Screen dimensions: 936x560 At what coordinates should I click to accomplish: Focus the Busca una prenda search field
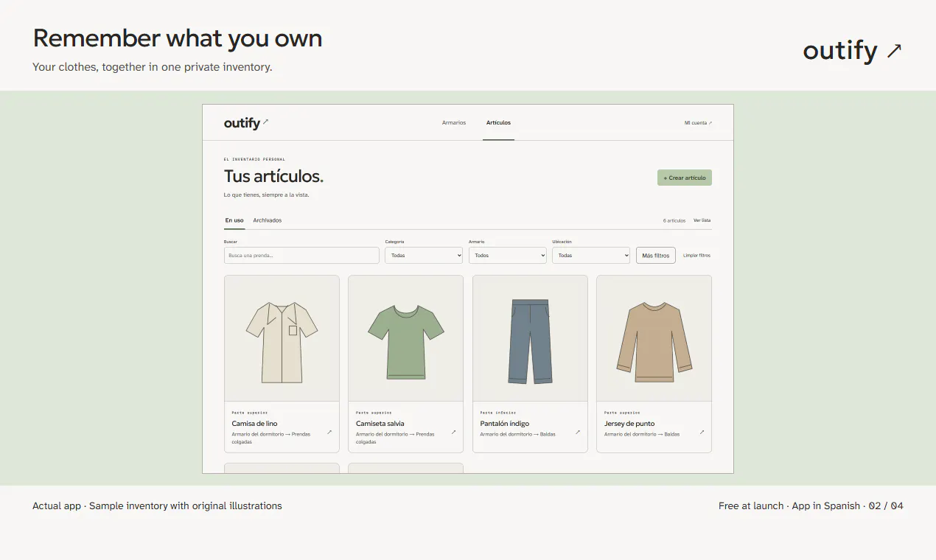point(301,255)
